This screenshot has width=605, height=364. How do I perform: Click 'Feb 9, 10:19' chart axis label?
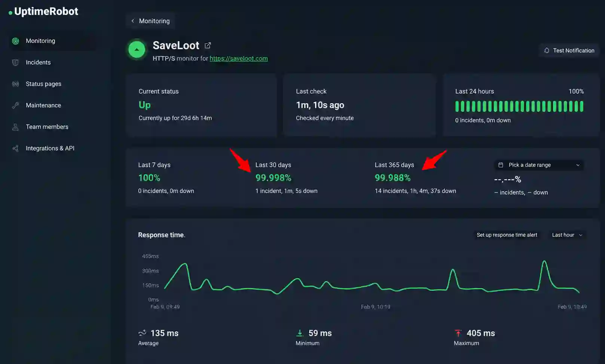(375, 307)
